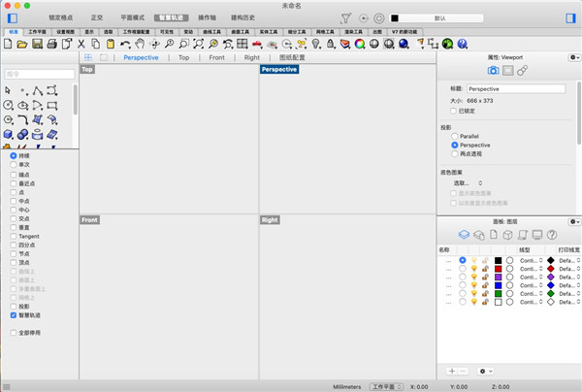Click the red layer color swatch
This screenshot has height=392, width=582.
[498, 271]
